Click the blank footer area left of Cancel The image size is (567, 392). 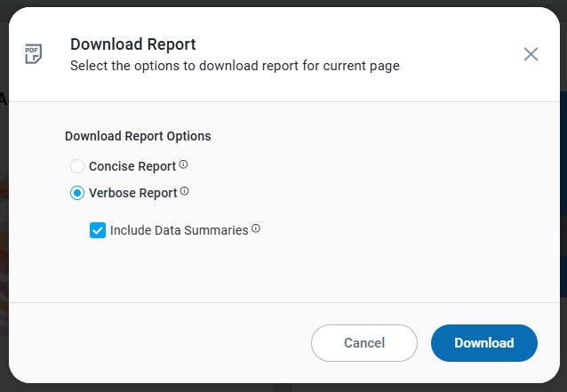point(160,343)
